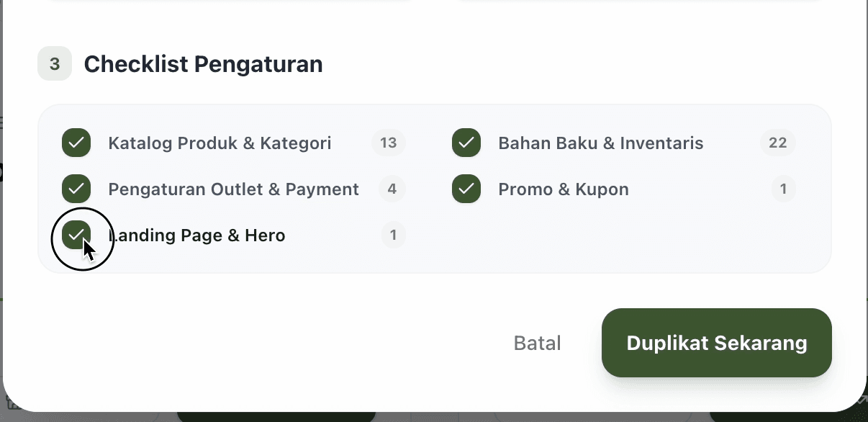Click the step 3 number badge
Image resolution: width=868 pixels, height=422 pixels.
(x=55, y=64)
